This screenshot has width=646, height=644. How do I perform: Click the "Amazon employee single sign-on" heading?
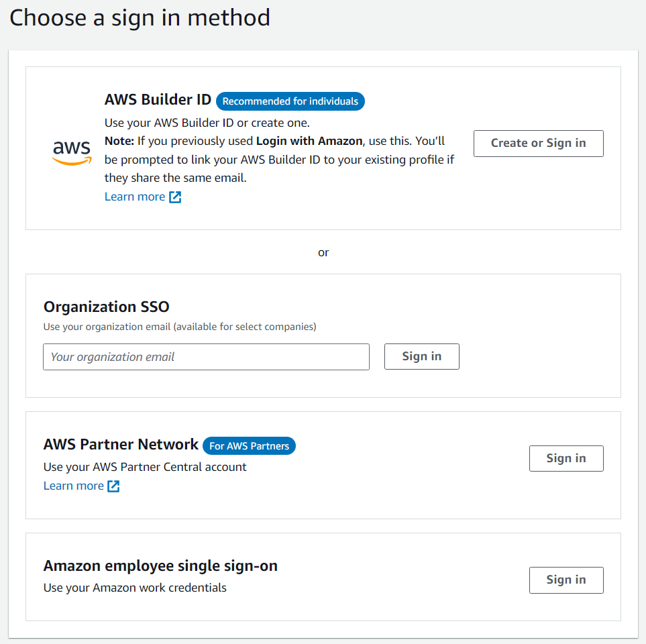(x=160, y=566)
